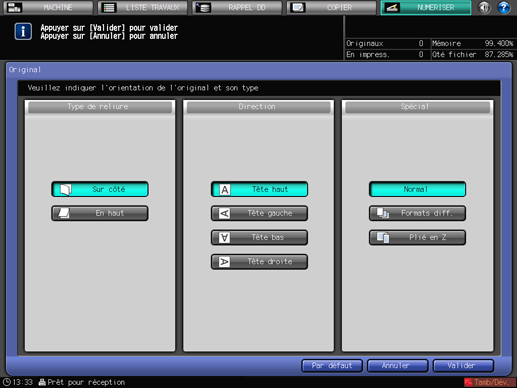Select Sur côté binding type
Viewport: 517px width, 388px height.
tap(100, 189)
